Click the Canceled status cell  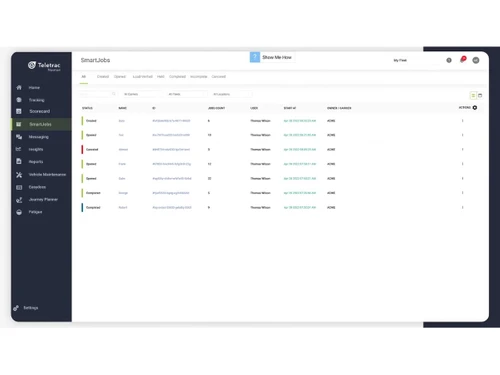tap(92, 149)
